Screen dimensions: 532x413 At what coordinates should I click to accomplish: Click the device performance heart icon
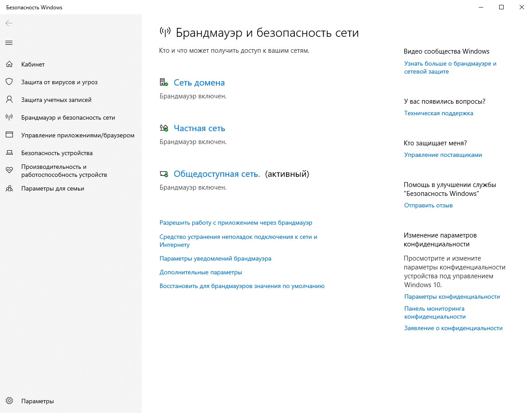[9, 171]
